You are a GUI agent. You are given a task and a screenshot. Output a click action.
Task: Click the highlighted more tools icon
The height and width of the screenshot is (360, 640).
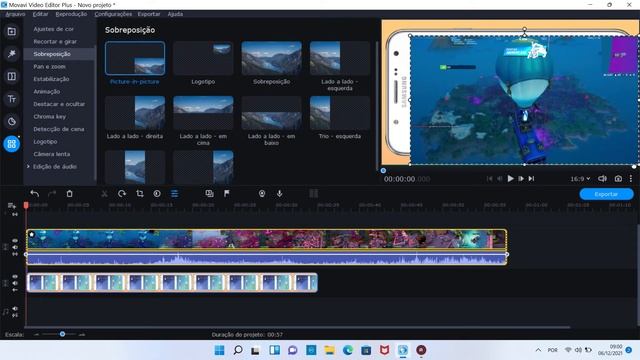coord(11,144)
